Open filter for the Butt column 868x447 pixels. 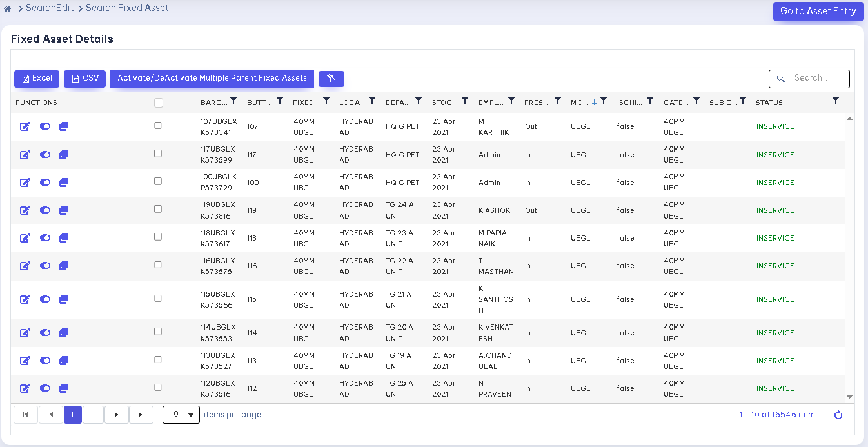pyautogui.click(x=280, y=101)
